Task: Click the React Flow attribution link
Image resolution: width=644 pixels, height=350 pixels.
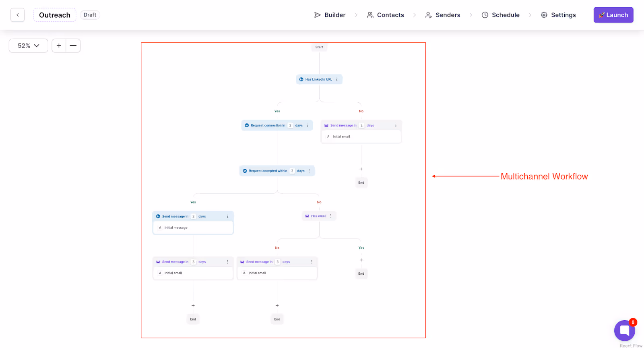Action: click(x=631, y=346)
